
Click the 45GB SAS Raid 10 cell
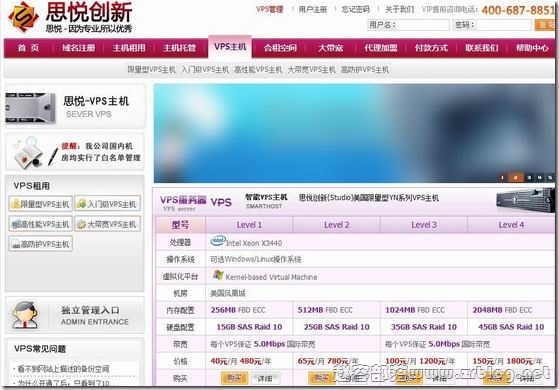pyautogui.click(x=511, y=327)
